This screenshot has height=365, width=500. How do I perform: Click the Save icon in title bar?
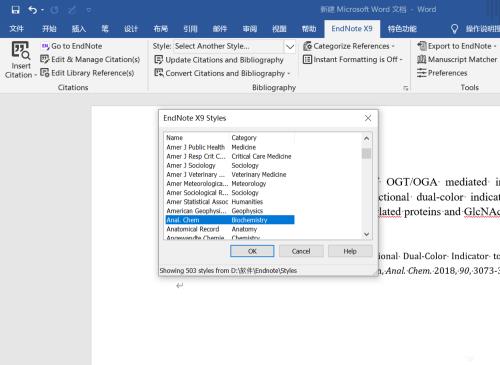pyautogui.click(x=15, y=10)
